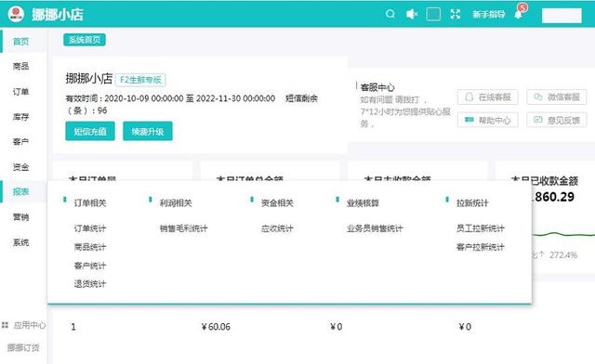Open 客户拉新统计 report link
Viewport: 595px width, 364px height.
coord(481,247)
